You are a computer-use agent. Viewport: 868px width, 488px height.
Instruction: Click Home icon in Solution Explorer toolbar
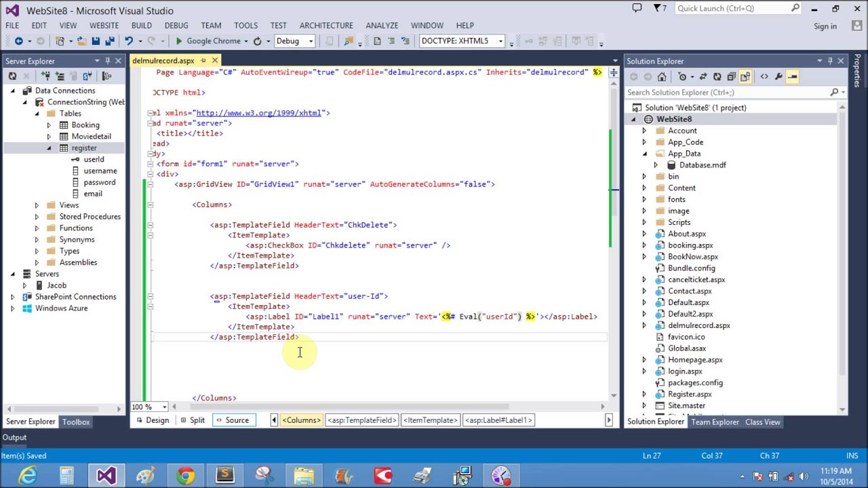(662, 77)
